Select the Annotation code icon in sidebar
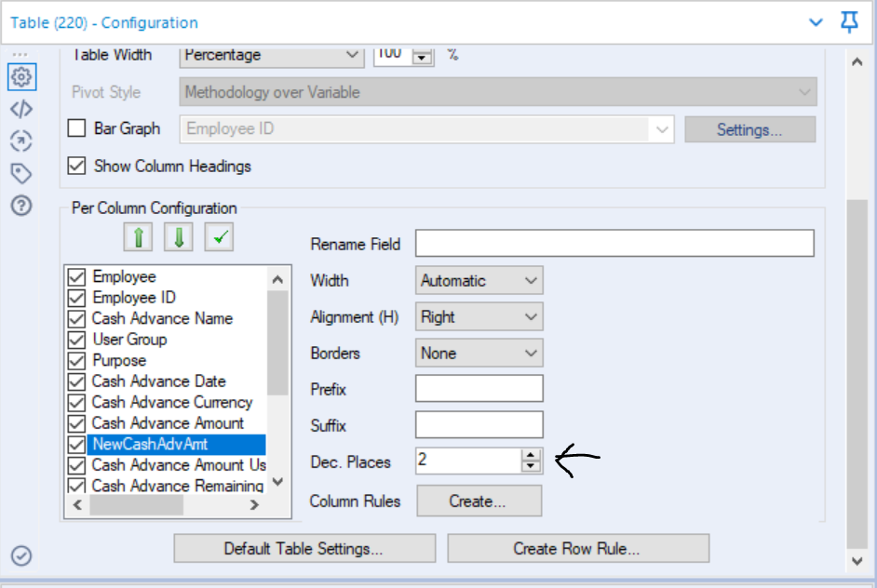 click(x=20, y=110)
